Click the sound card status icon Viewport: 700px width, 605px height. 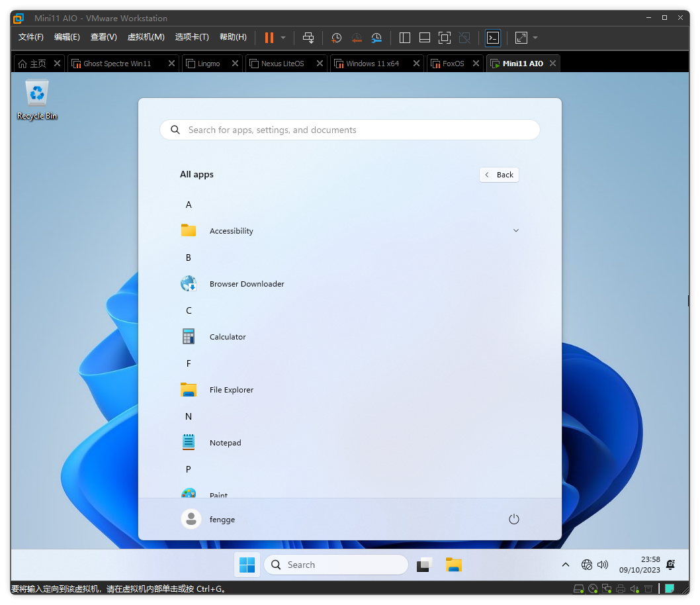[x=634, y=588]
